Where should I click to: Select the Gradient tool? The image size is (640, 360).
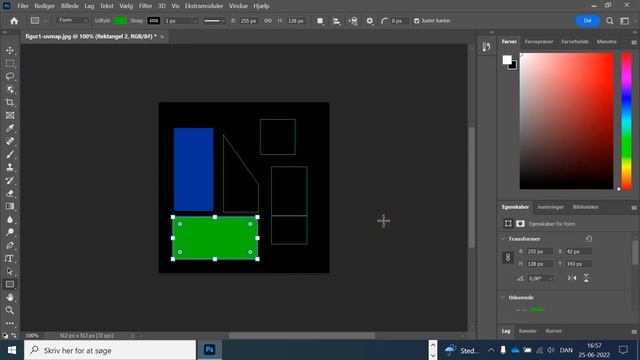click(10, 206)
